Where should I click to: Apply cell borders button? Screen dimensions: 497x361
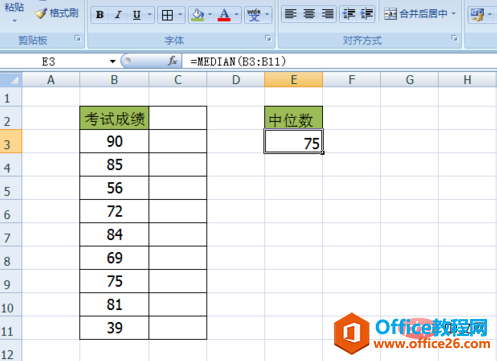(167, 15)
